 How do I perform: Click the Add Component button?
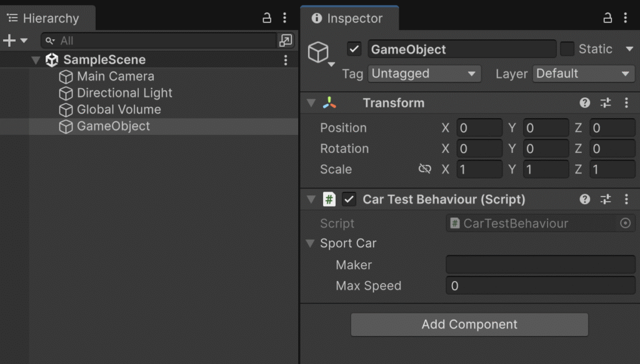(x=469, y=325)
